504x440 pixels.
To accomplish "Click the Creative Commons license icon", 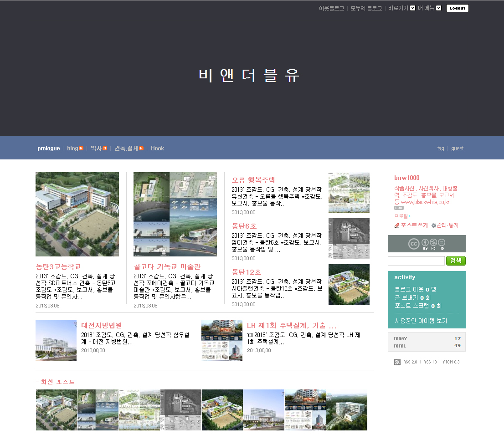I will point(413,244).
